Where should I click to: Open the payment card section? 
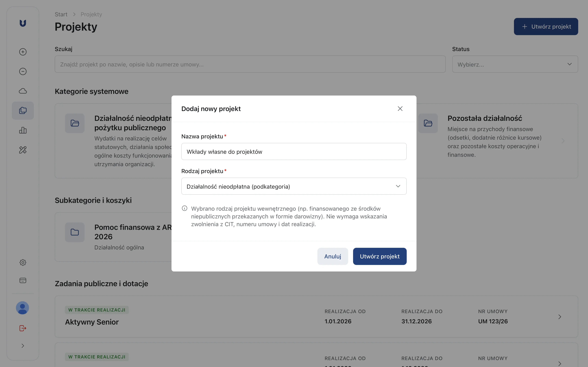23,280
